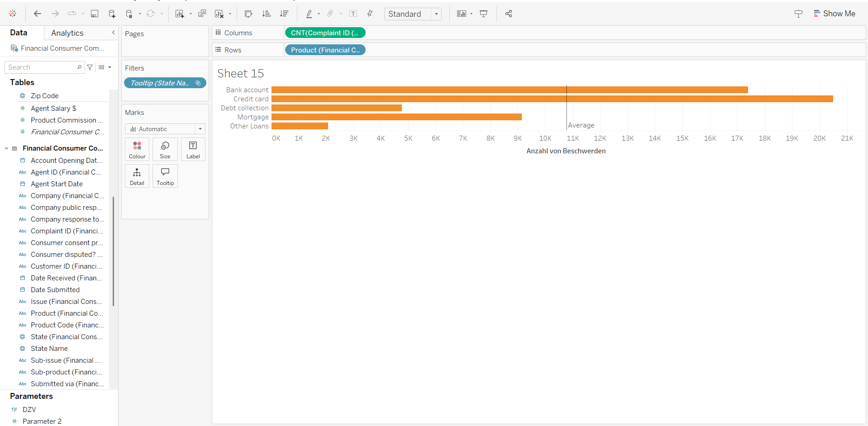Image resolution: width=868 pixels, height=426 pixels.
Task: Toggle Show mark labels
Action: (x=353, y=14)
